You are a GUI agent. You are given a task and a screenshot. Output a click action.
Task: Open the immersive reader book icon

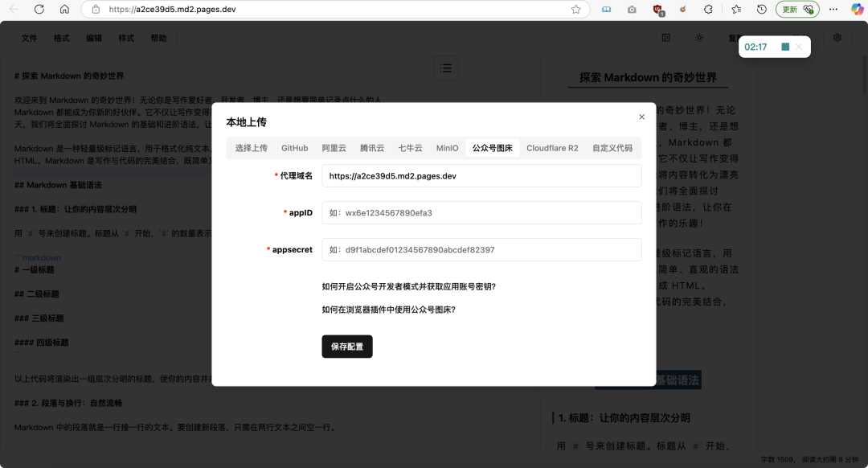point(607,9)
